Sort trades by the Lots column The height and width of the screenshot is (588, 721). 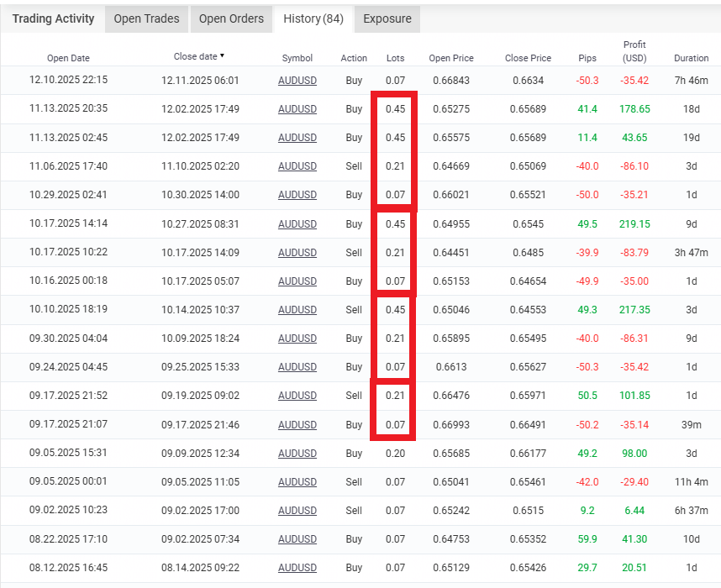tap(394, 58)
